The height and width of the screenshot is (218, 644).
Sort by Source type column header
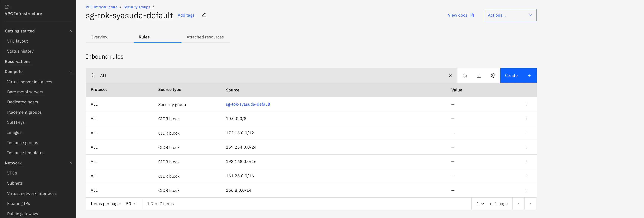170,90
